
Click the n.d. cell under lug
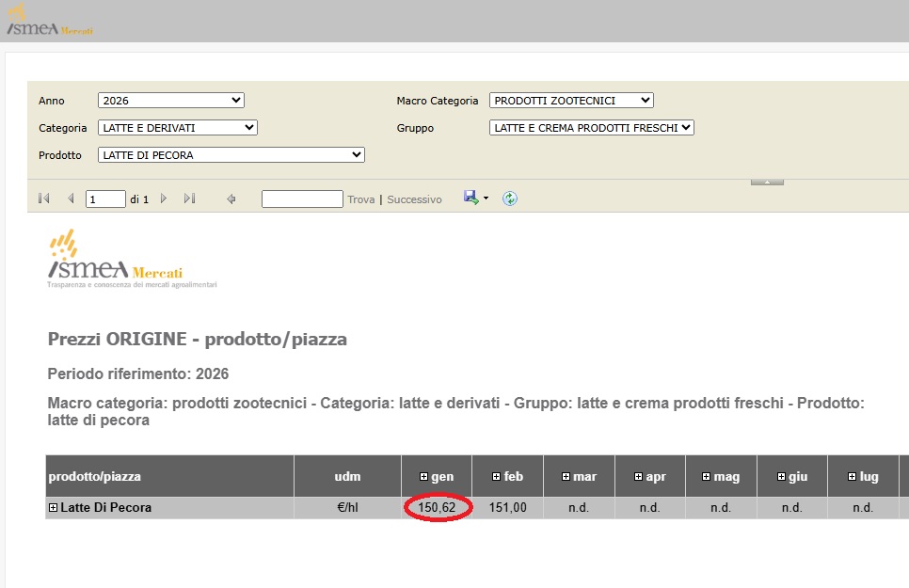click(x=863, y=507)
